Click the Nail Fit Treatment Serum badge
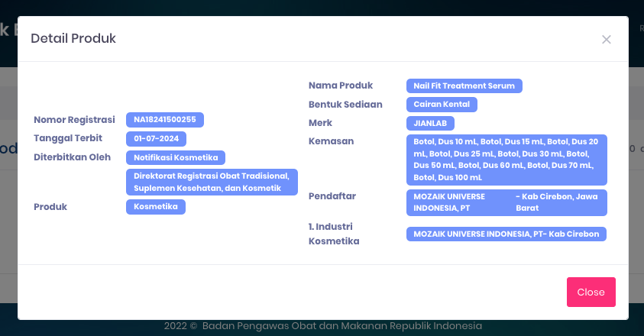The height and width of the screenshot is (336, 644). point(464,86)
